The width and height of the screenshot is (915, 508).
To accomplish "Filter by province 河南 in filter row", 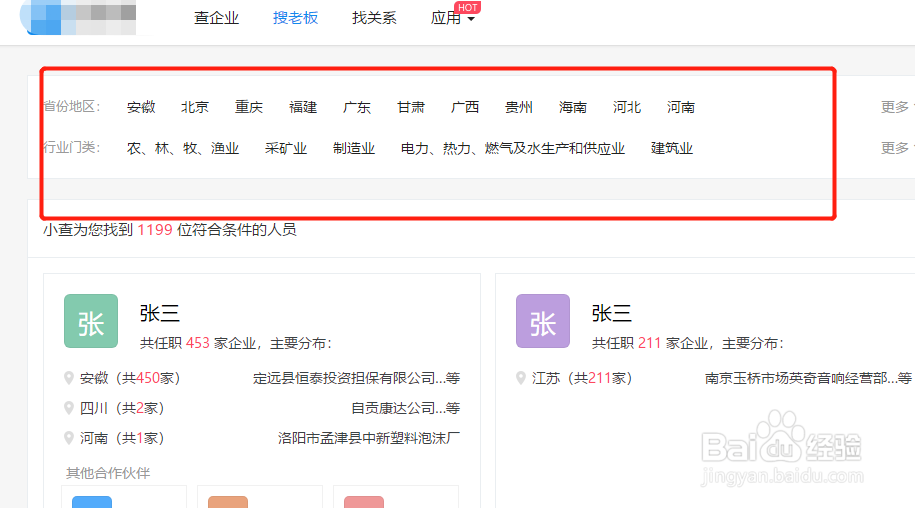I will tap(681, 107).
